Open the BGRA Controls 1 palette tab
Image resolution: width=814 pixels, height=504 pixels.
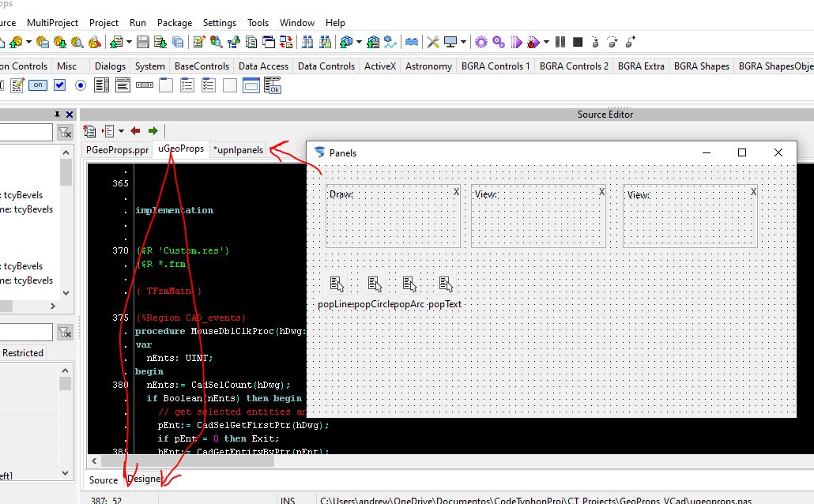click(x=496, y=66)
